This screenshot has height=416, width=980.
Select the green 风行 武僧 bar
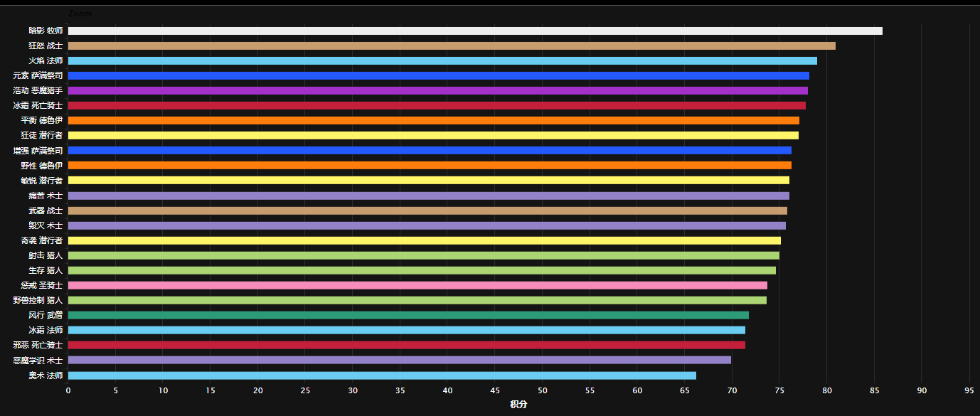[408, 315]
